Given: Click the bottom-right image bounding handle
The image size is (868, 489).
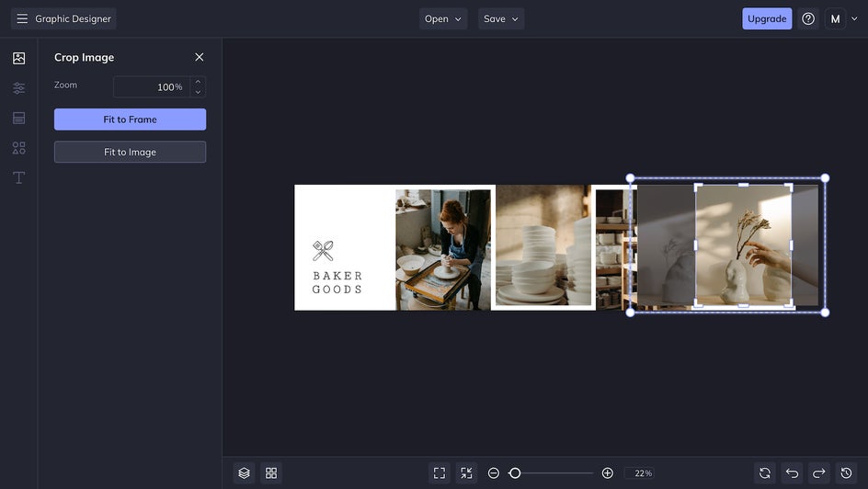Looking at the screenshot, I should click(x=825, y=313).
